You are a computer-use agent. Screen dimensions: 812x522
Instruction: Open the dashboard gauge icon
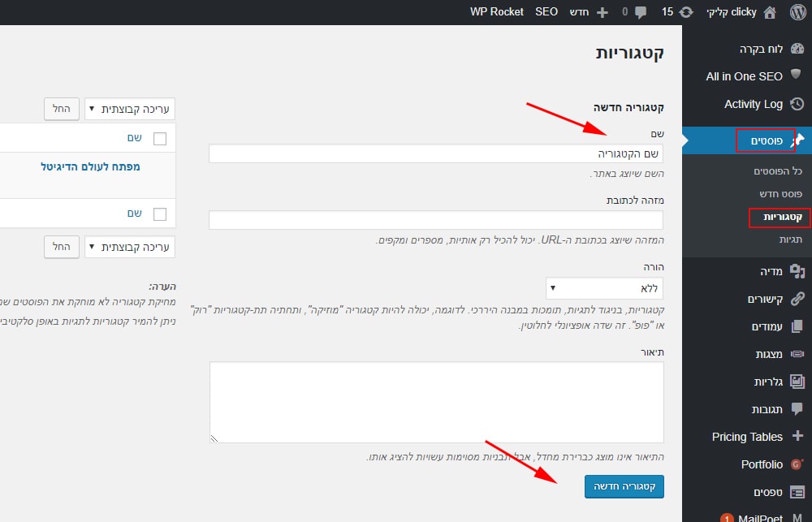(797, 49)
